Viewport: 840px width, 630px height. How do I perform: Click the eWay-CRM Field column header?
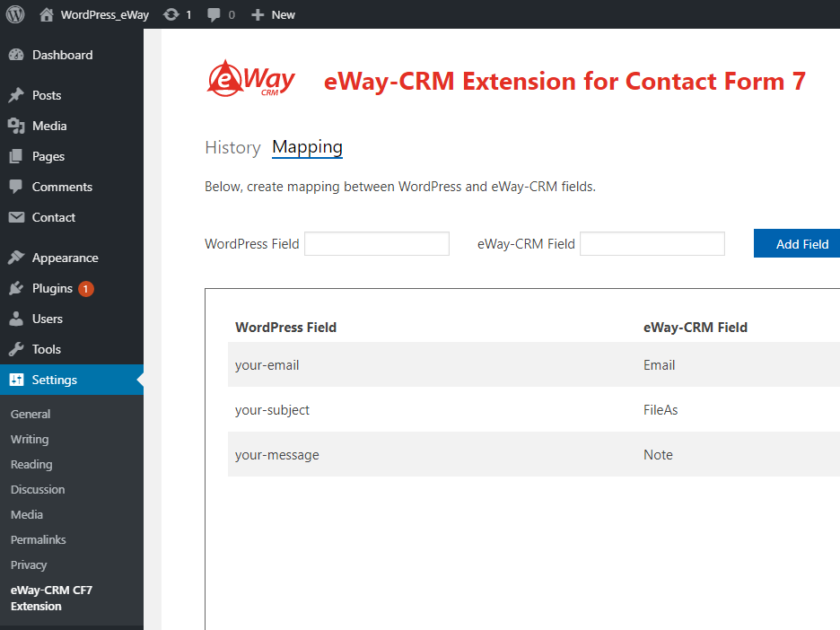[695, 328]
